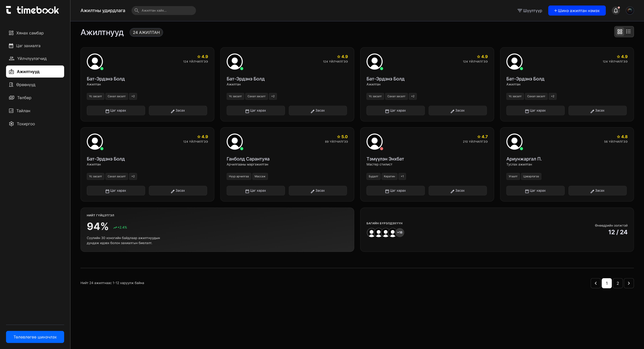Click the Нүүр арчилгаа tag
Image resolution: width=644 pixels, height=349 pixels.
pos(239,176)
